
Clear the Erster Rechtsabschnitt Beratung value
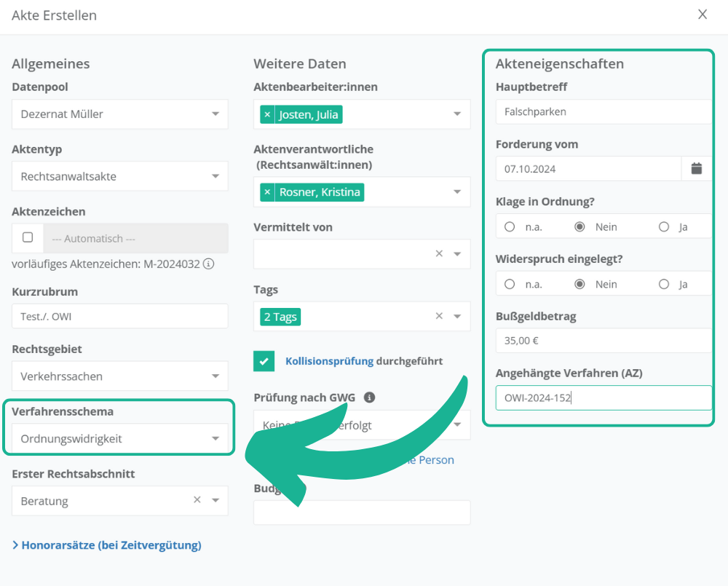(197, 500)
